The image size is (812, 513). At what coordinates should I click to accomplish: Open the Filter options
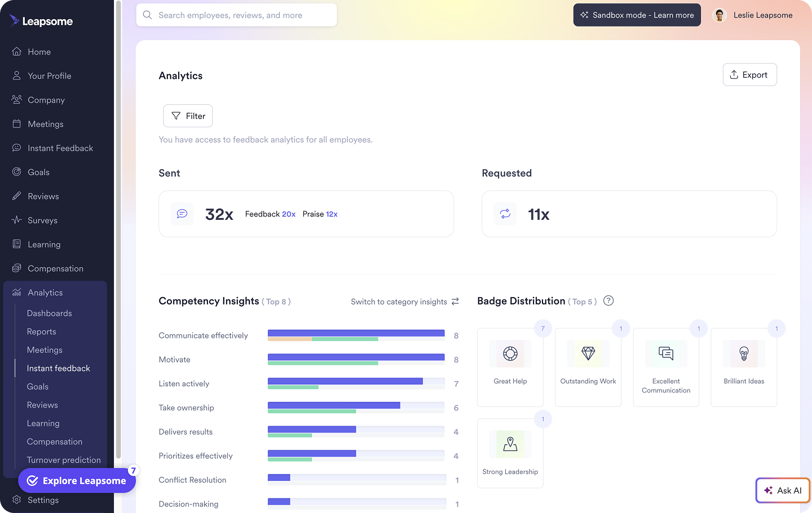187,116
